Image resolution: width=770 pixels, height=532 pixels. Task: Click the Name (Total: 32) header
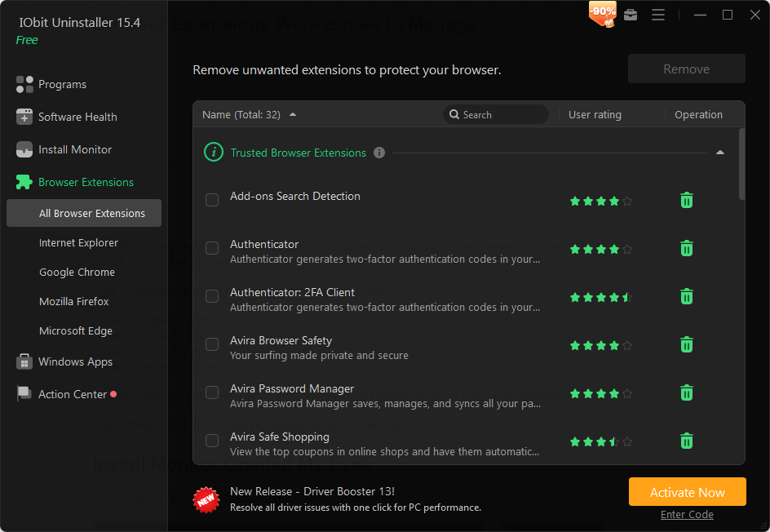click(x=241, y=114)
